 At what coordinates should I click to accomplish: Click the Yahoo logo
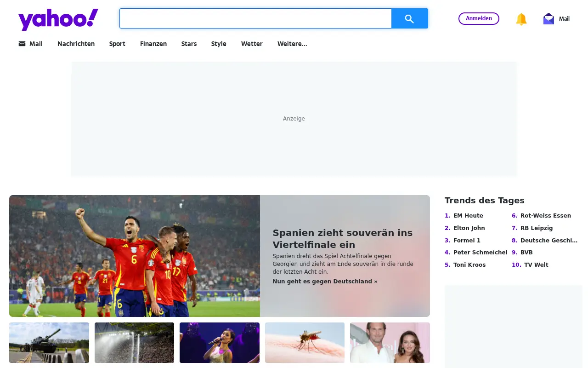click(x=58, y=19)
